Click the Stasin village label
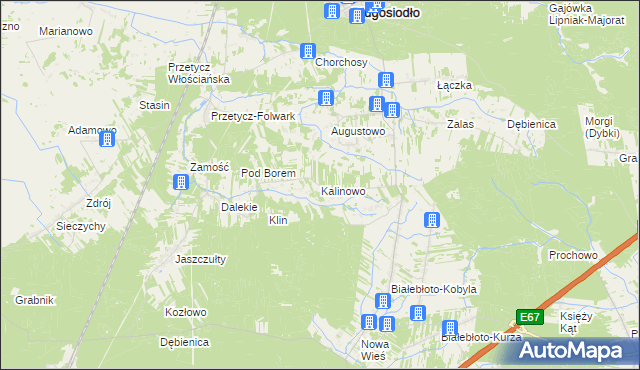640x370 pixels. tap(154, 105)
